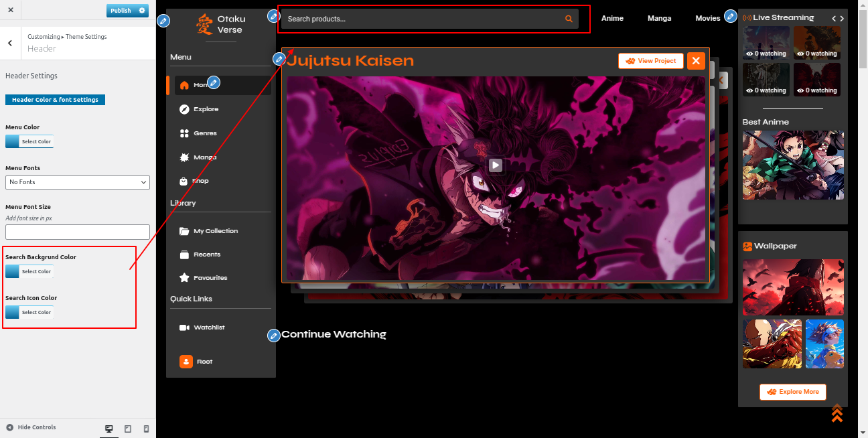Go to next Live Streaming slide
Image resolution: width=868 pixels, height=438 pixels.
pyautogui.click(x=842, y=19)
